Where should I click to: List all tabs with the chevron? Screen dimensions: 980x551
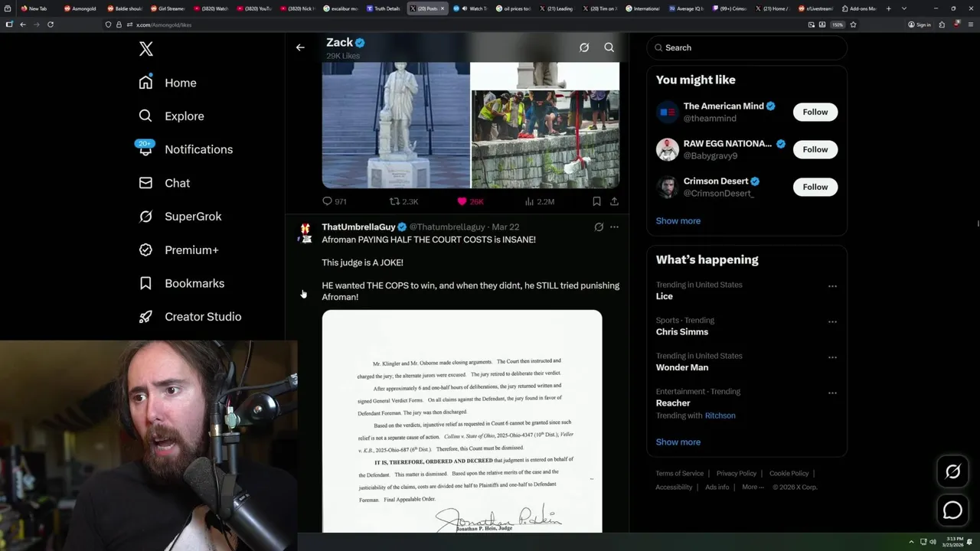[904, 8]
